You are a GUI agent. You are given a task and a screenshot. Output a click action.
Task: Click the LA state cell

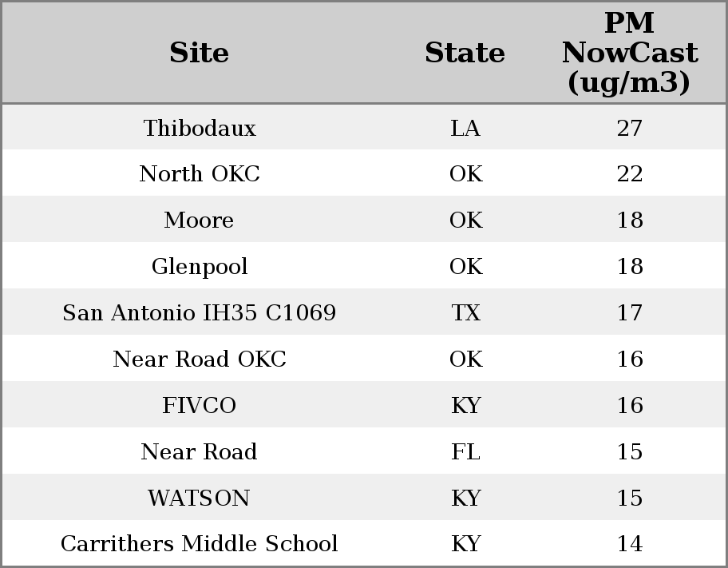coord(465,129)
